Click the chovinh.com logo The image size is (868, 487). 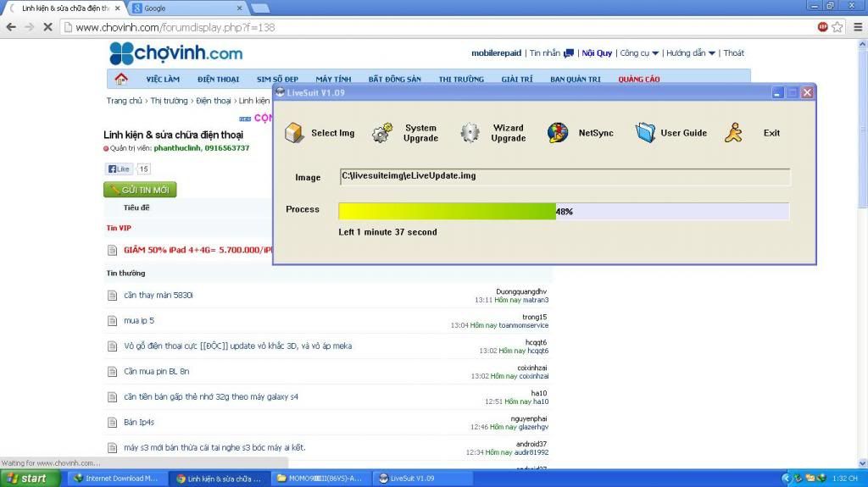[176, 53]
